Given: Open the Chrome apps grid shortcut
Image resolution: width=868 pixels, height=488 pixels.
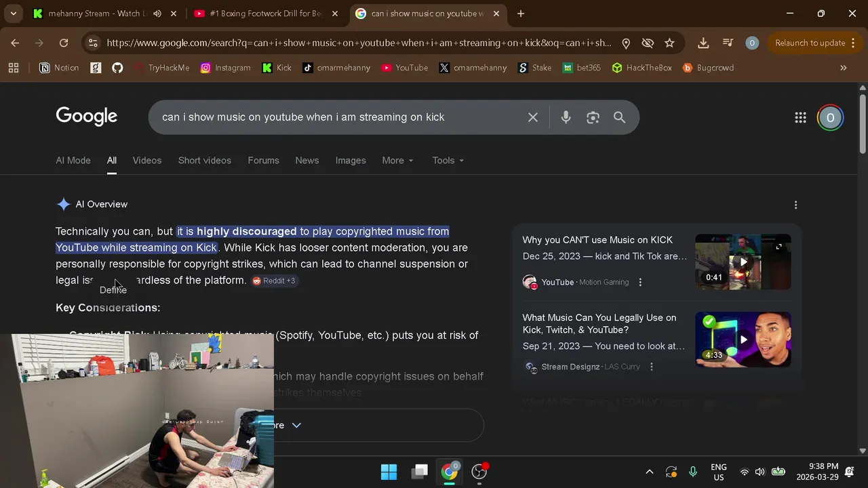Looking at the screenshot, I should 14,68.
